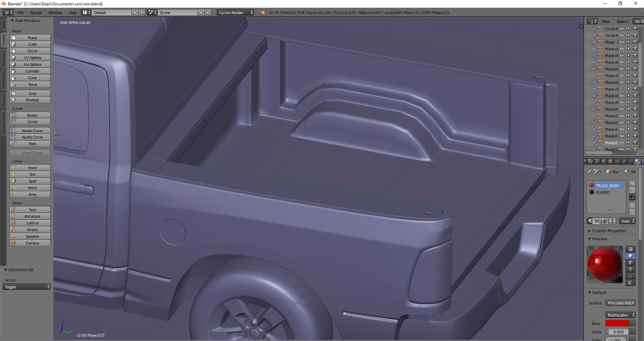Add a new material slot
The image size is (644, 341).
(632, 184)
